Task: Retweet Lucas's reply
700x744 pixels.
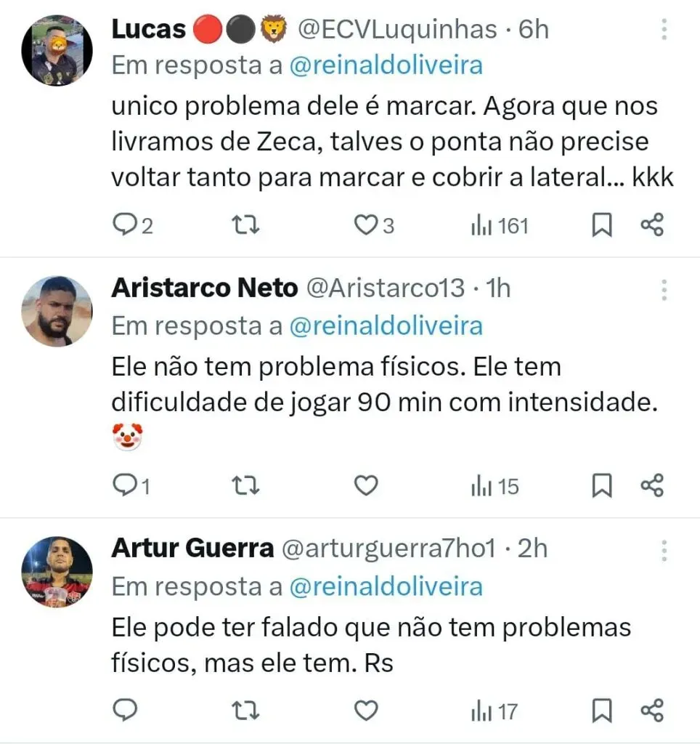Action: click(x=246, y=226)
